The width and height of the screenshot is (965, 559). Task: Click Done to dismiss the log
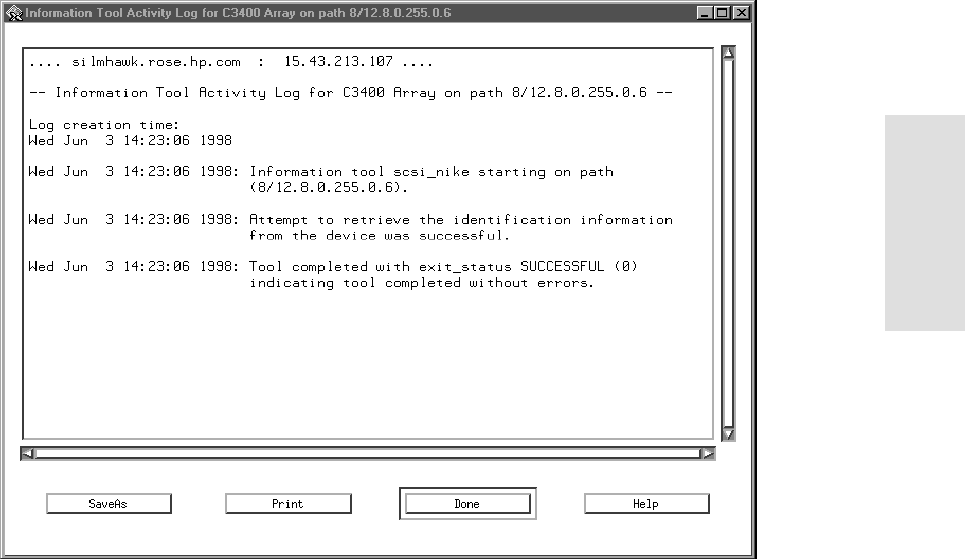coord(467,504)
